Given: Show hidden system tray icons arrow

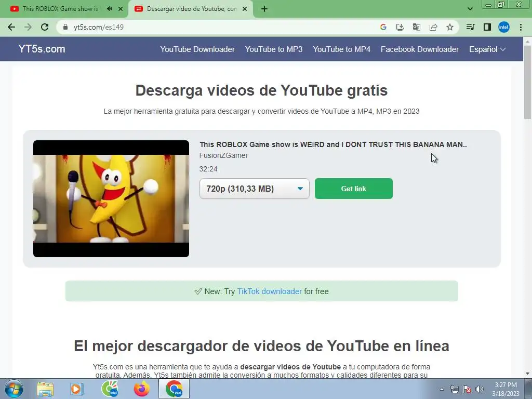Looking at the screenshot, I should [442, 389].
